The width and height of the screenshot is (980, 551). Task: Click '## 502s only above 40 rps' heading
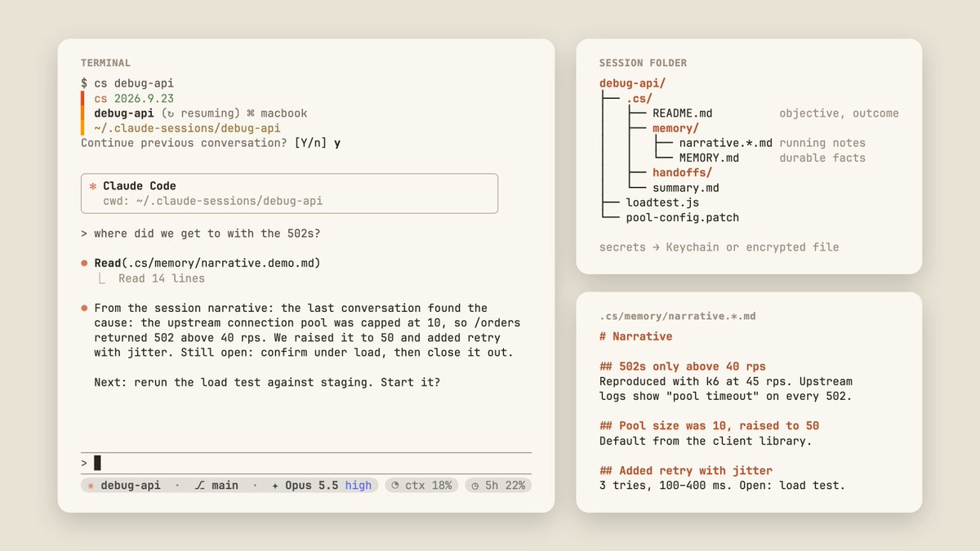point(683,367)
